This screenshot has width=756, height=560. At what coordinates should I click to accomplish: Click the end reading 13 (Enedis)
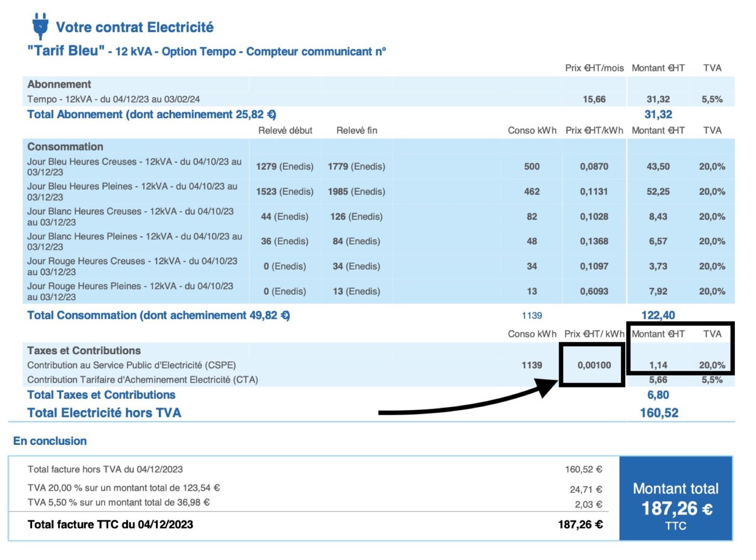pyautogui.click(x=356, y=291)
